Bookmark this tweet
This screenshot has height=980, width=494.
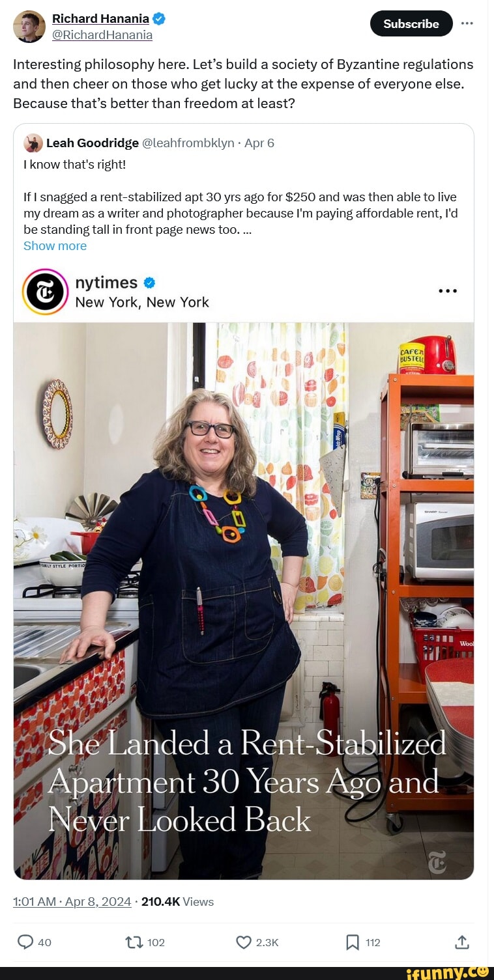click(353, 942)
